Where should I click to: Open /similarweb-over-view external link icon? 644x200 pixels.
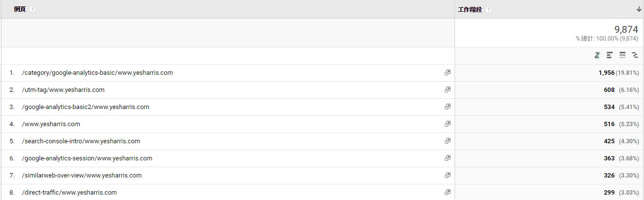[x=447, y=175]
